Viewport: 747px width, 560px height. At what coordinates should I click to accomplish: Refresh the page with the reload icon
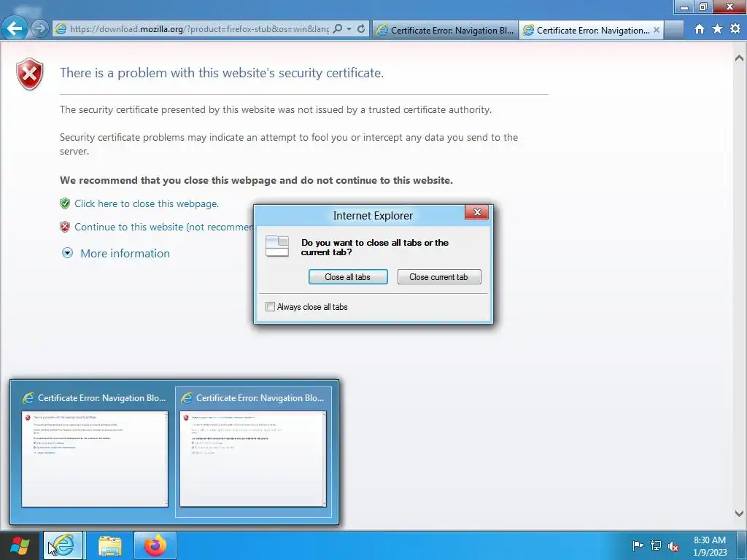tap(361, 29)
